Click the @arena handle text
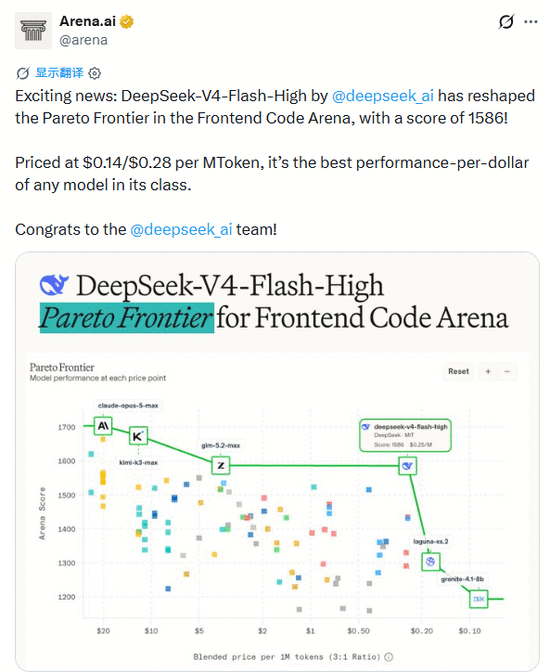Image resolution: width=550 pixels, height=672 pixels. (84, 40)
